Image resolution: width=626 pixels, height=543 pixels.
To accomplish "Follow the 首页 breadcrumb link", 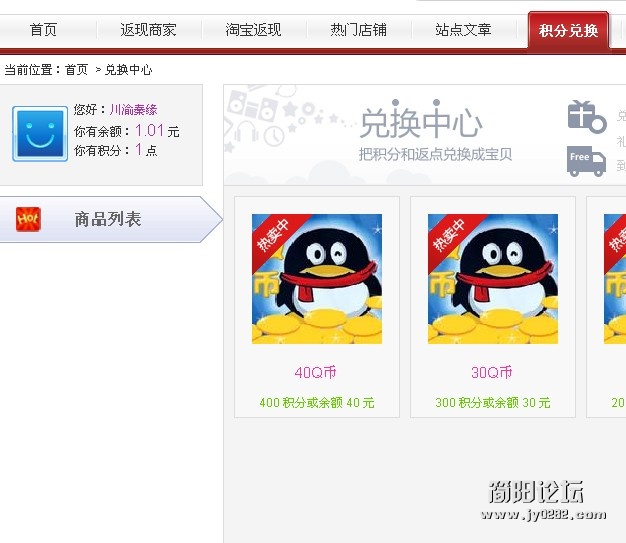I will 76,70.
